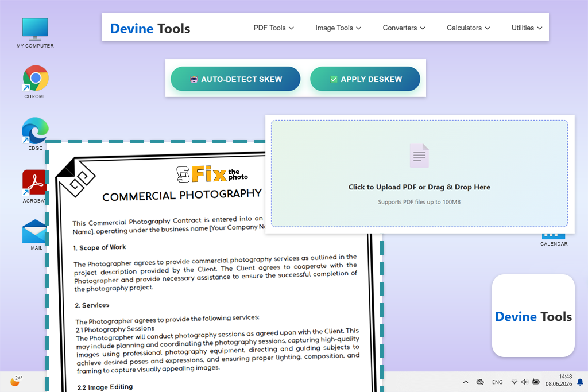588x392 pixels.
Task: Open the ENG language indicator
Action: (497, 382)
